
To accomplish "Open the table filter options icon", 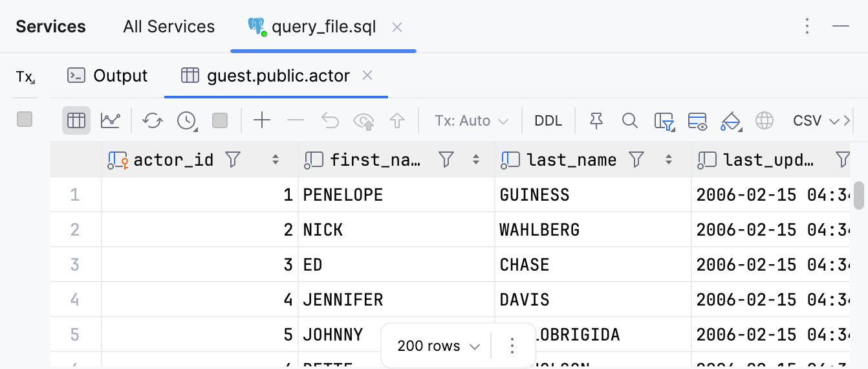I will (x=664, y=120).
